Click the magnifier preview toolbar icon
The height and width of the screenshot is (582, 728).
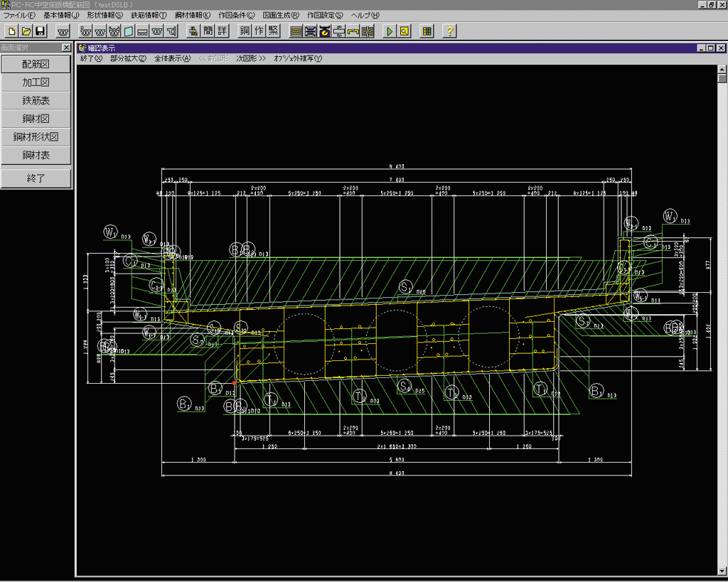(404, 31)
